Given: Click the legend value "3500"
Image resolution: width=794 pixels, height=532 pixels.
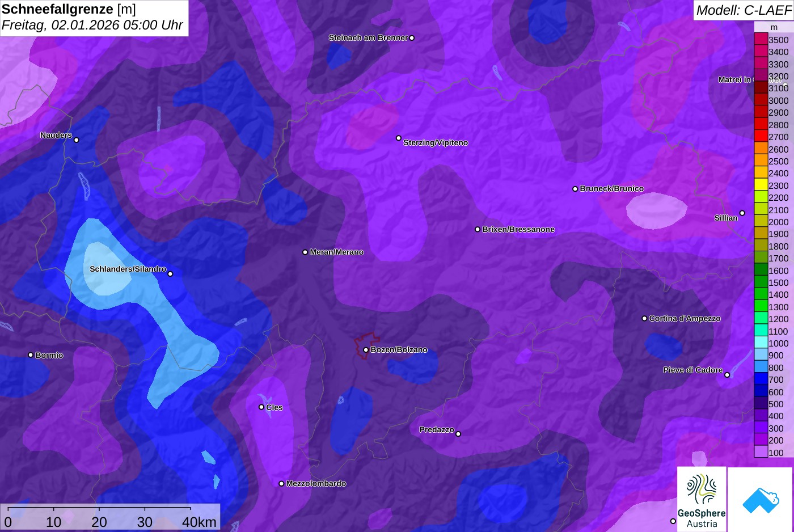Looking at the screenshot, I should (x=778, y=40).
